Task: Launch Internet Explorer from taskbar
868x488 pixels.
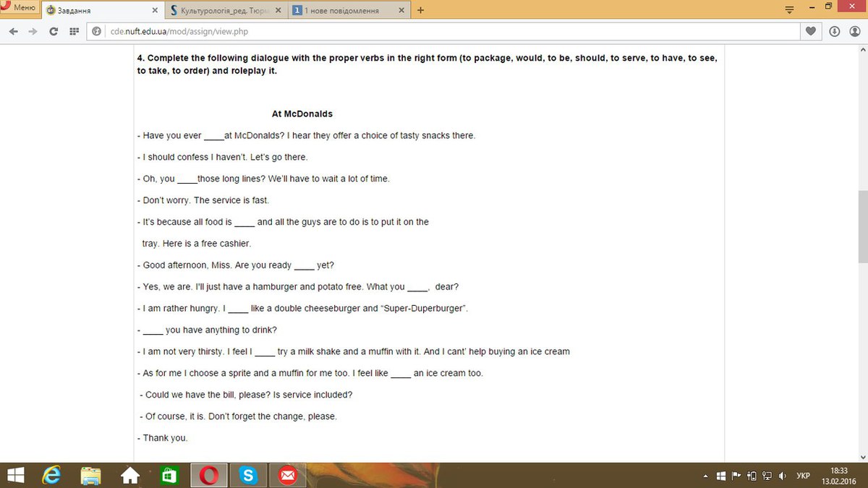Action: coord(53,475)
